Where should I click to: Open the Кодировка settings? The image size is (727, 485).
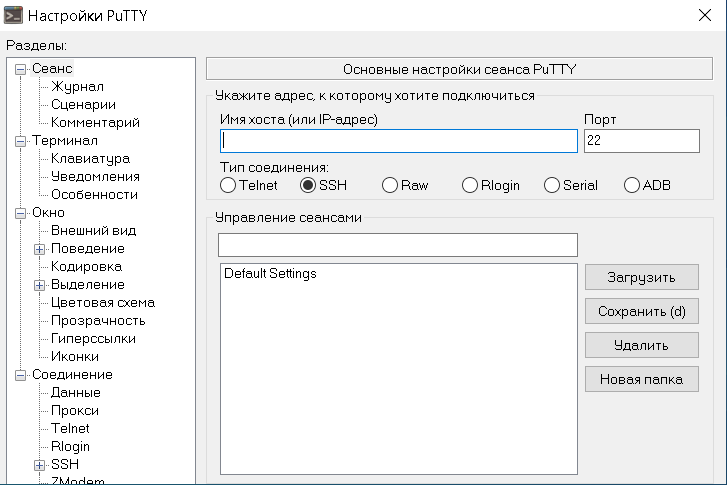(x=87, y=267)
